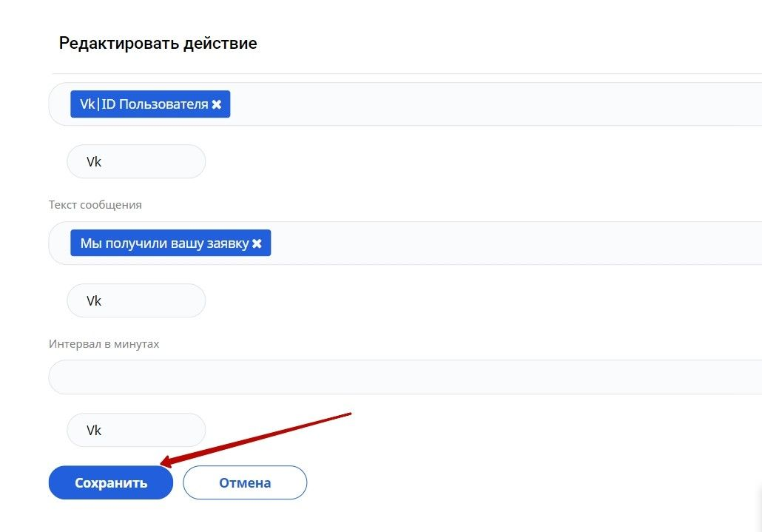Save the action with the Сохранить button
This screenshot has width=762, height=532.
pos(111,483)
